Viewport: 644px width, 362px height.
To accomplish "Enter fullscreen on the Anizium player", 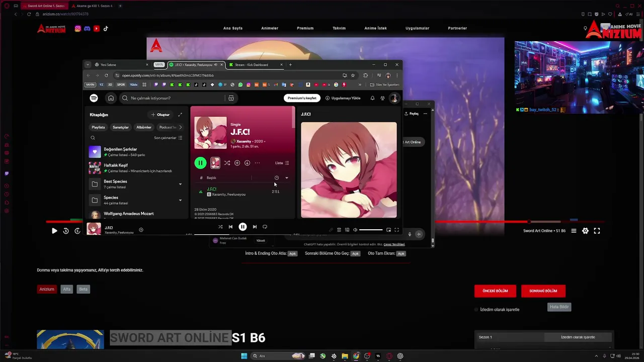I will point(597,231).
